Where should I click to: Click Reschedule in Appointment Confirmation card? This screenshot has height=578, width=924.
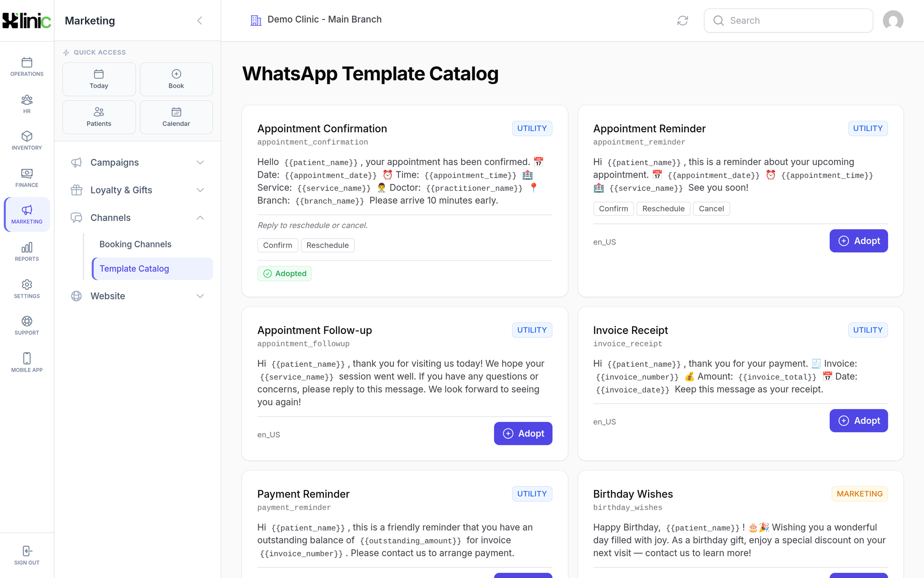point(328,245)
